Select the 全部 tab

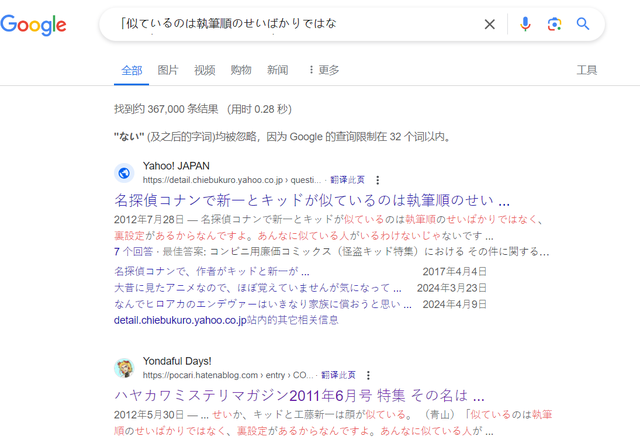point(131,70)
